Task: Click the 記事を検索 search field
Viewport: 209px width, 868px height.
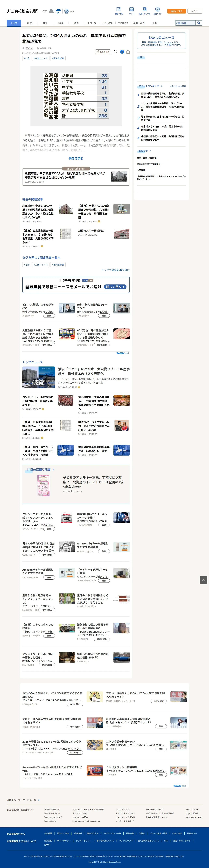Action: pos(185,23)
